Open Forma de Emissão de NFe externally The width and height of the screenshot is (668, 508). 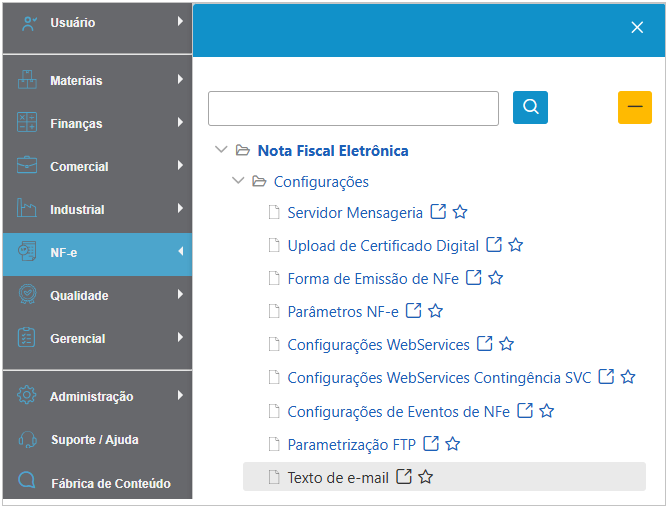(474, 278)
